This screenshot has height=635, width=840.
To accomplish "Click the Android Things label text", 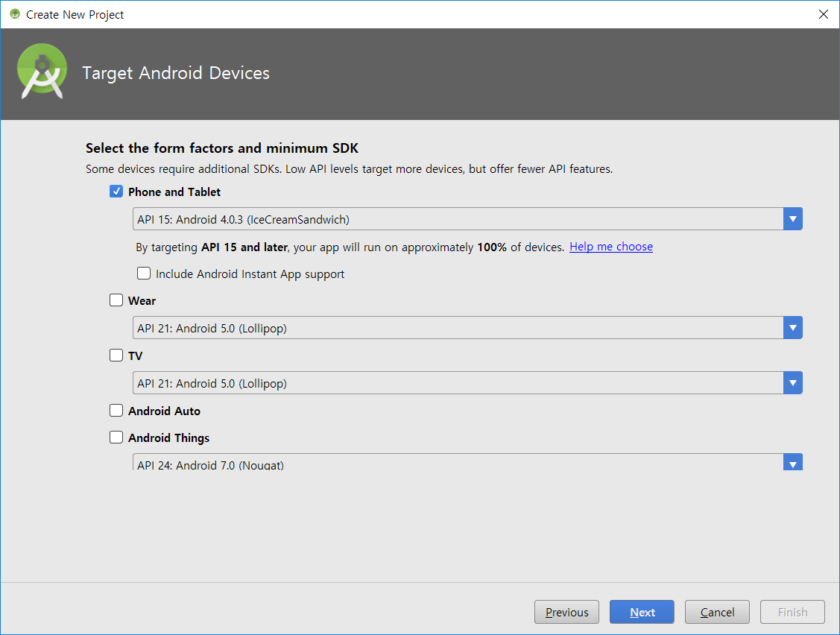I will (168, 437).
